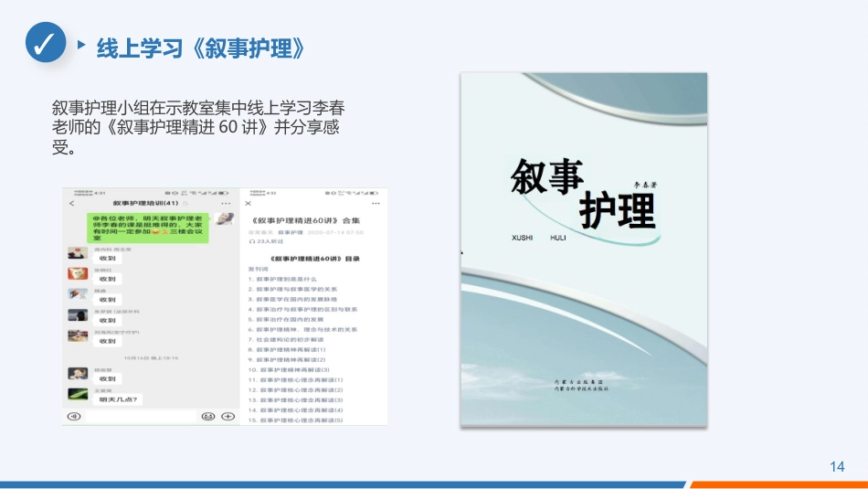
Task: Tap the chat title 叙事护理培训(41)
Action: click(x=145, y=203)
